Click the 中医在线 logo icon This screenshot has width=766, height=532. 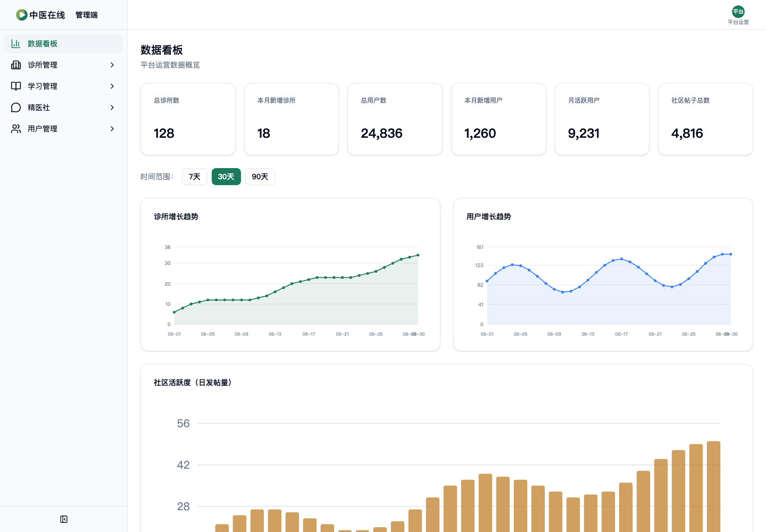(x=22, y=15)
